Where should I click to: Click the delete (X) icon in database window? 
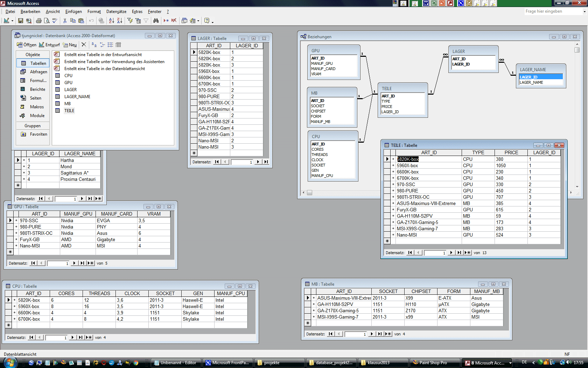click(x=84, y=45)
